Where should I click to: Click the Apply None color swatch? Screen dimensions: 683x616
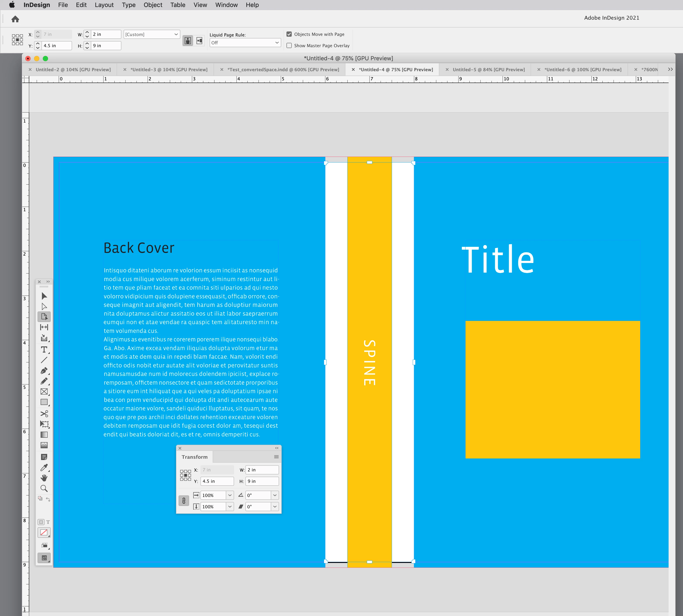(44, 532)
